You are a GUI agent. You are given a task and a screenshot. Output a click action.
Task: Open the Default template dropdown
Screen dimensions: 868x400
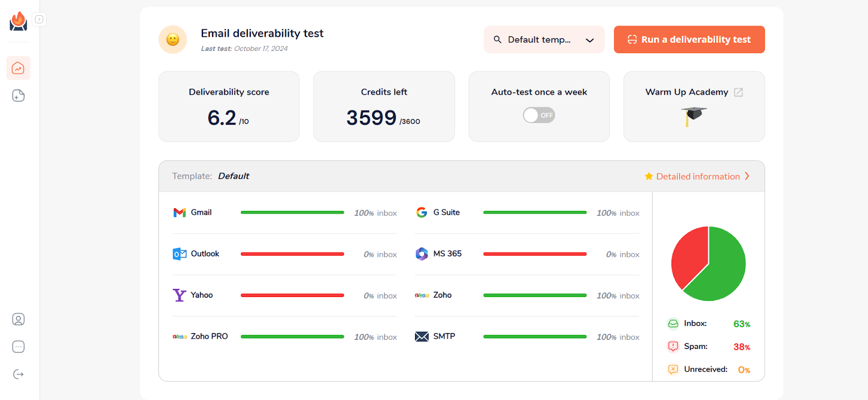(x=538, y=40)
